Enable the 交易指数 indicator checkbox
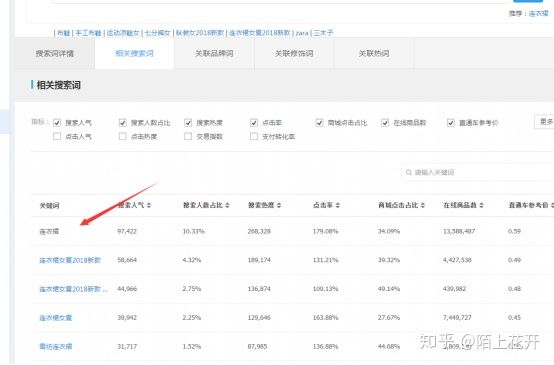 (188, 136)
